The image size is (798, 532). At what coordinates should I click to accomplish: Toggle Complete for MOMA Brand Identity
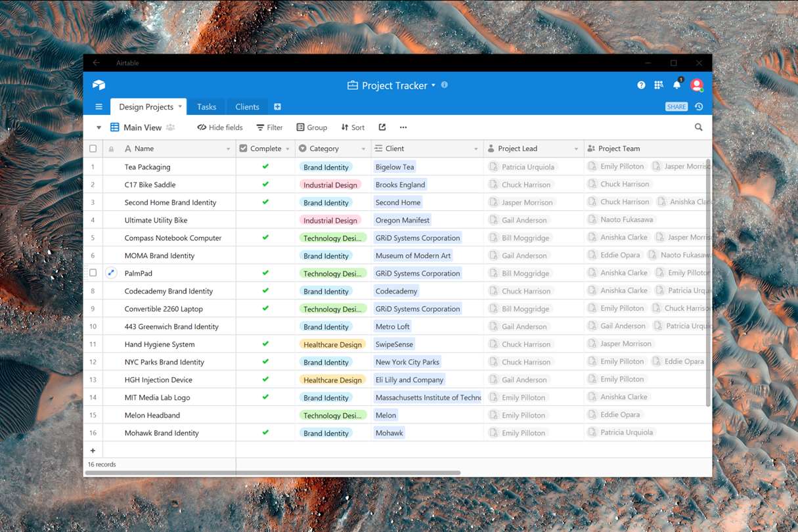[x=265, y=255]
